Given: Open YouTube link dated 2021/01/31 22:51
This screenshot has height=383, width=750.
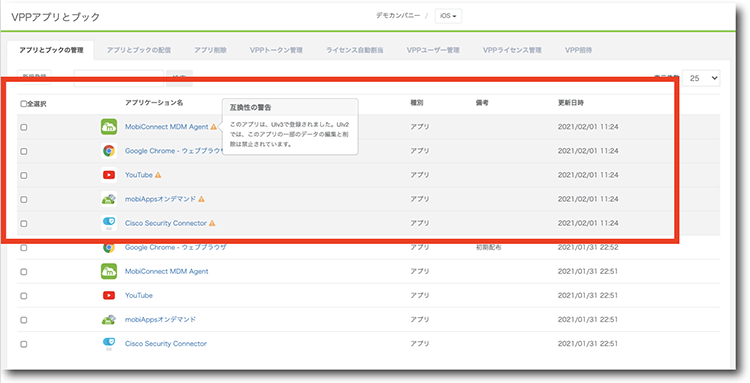Looking at the screenshot, I should point(139,295).
